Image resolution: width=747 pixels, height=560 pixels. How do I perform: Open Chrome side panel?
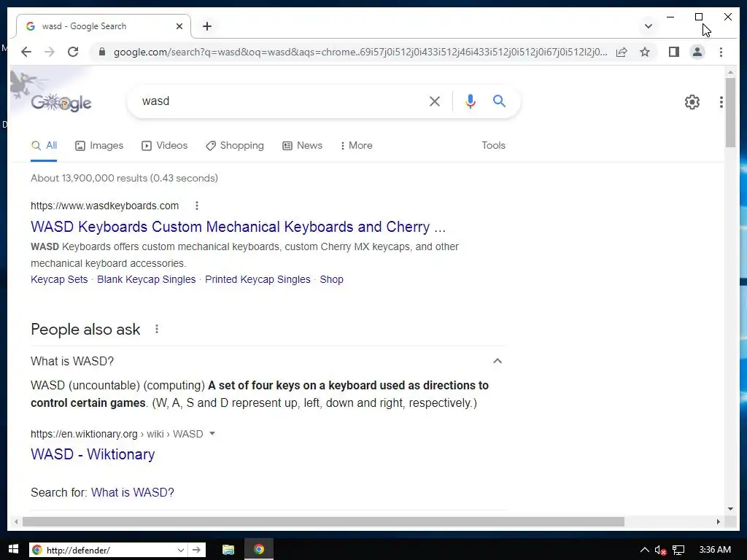673,52
